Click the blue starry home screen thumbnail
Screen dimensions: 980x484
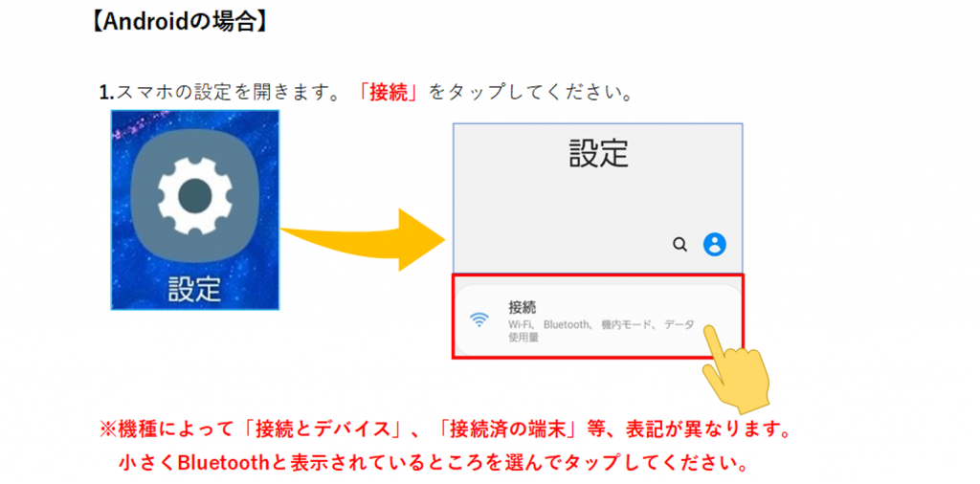coord(194,209)
